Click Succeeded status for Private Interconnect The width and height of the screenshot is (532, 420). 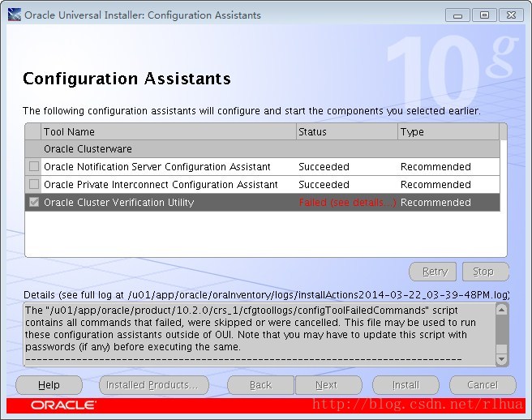[324, 184]
